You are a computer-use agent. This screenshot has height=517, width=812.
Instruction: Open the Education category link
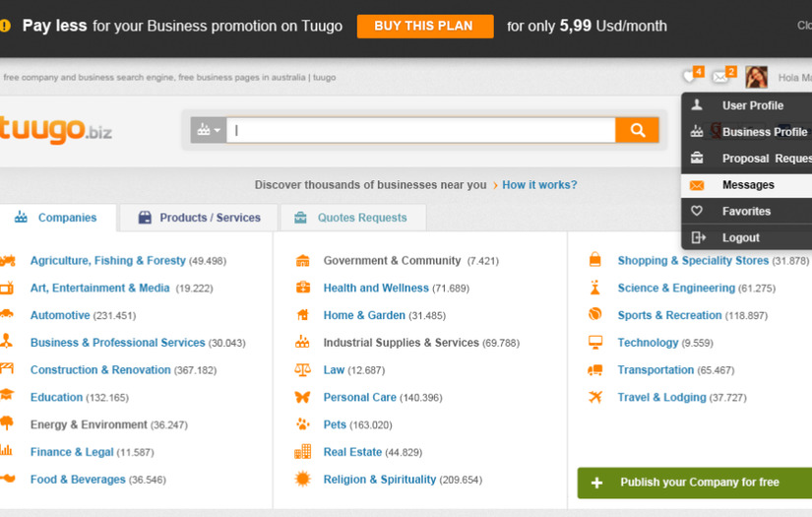pos(56,397)
